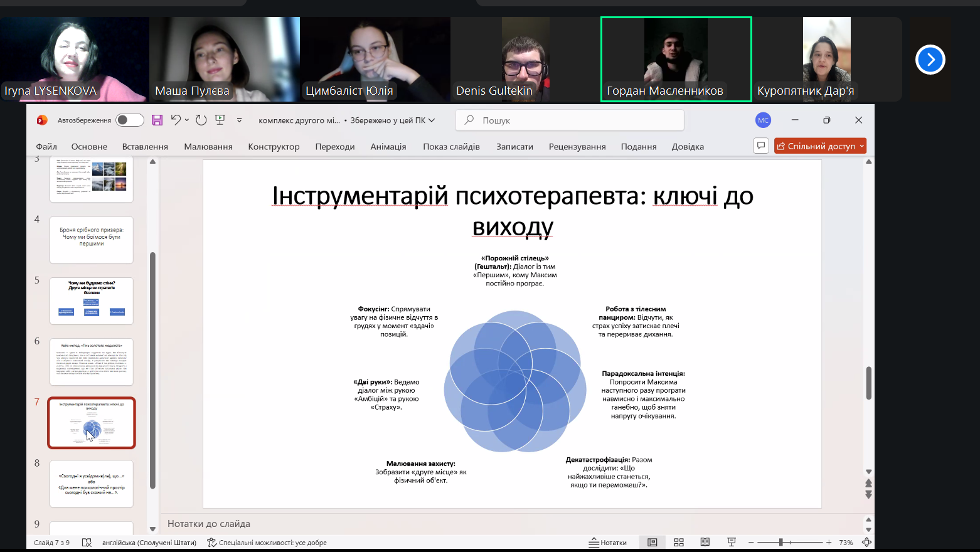Click the Redo circular arrow icon
The width and height of the screenshot is (980, 552).
click(201, 120)
